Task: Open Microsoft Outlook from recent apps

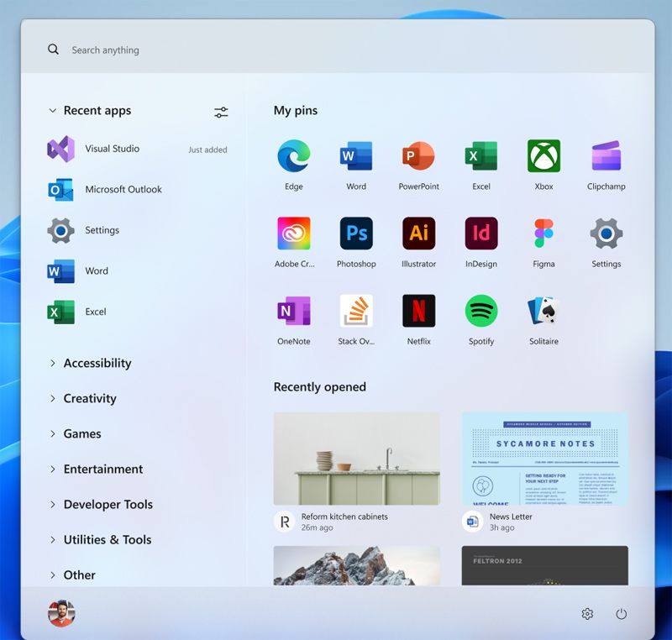Action: click(x=123, y=190)
